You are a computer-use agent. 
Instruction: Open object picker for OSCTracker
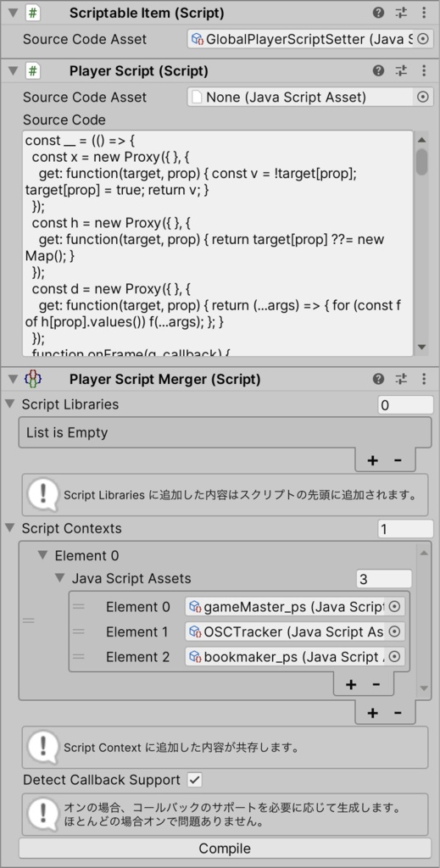pyautogui.click(x=394, y=632)
